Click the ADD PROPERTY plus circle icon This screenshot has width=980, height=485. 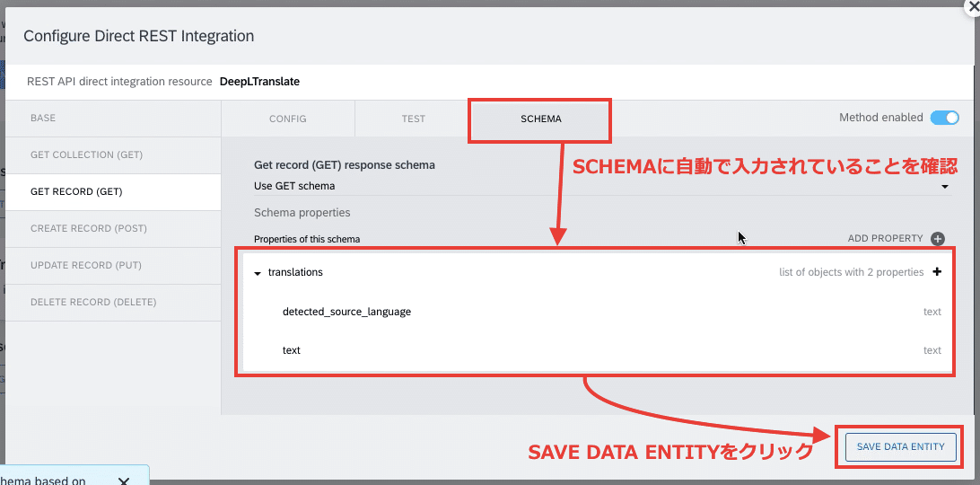pyautogui.click(x=938, y=238)
